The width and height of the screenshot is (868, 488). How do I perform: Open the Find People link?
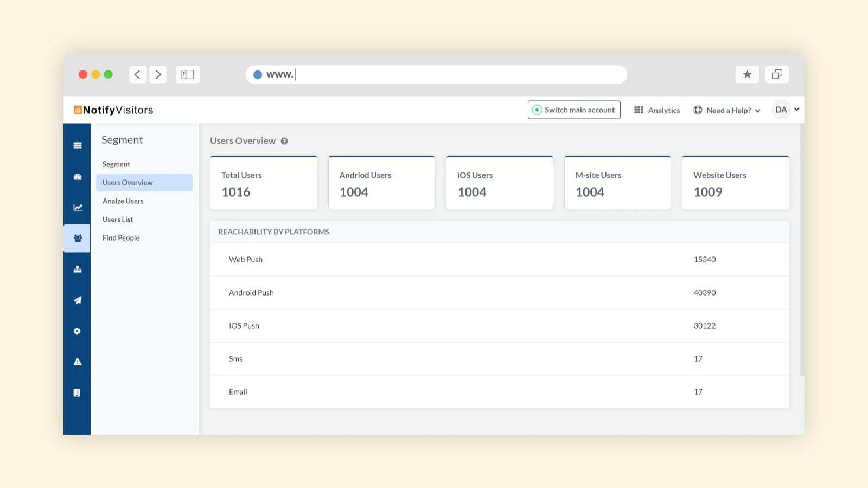121,238
